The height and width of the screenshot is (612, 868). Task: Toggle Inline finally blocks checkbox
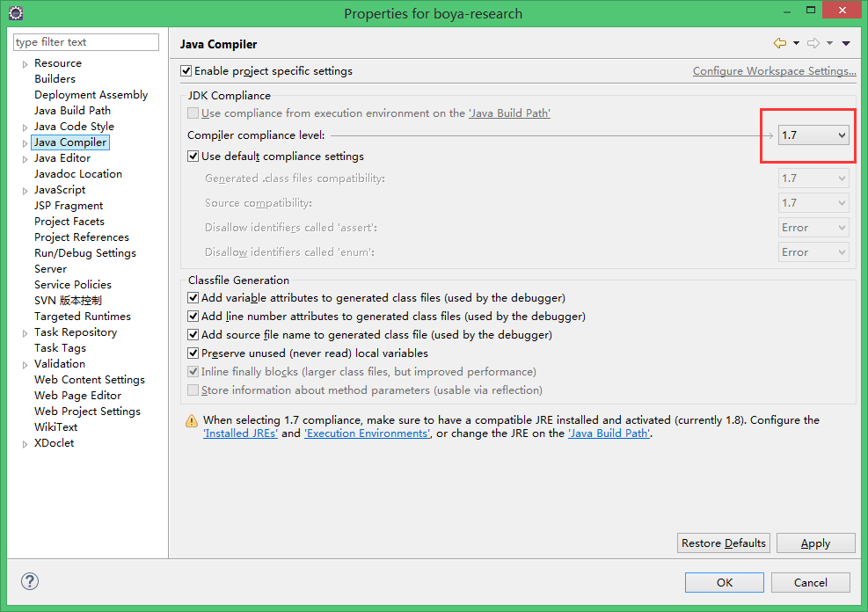(x=193, y=371)
